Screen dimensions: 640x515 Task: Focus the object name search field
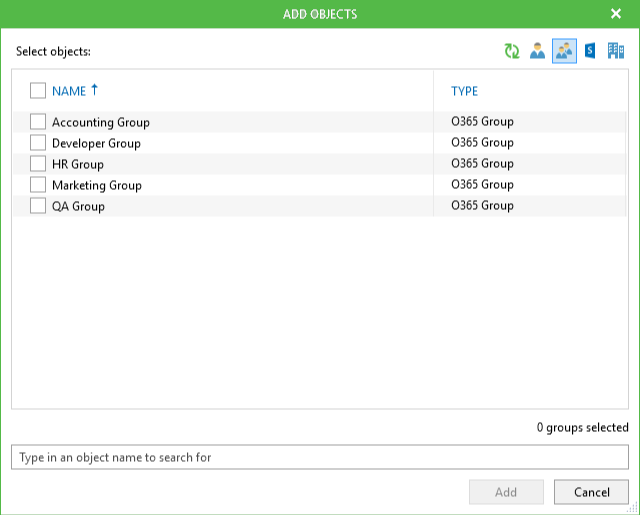(x=320, y=457)
